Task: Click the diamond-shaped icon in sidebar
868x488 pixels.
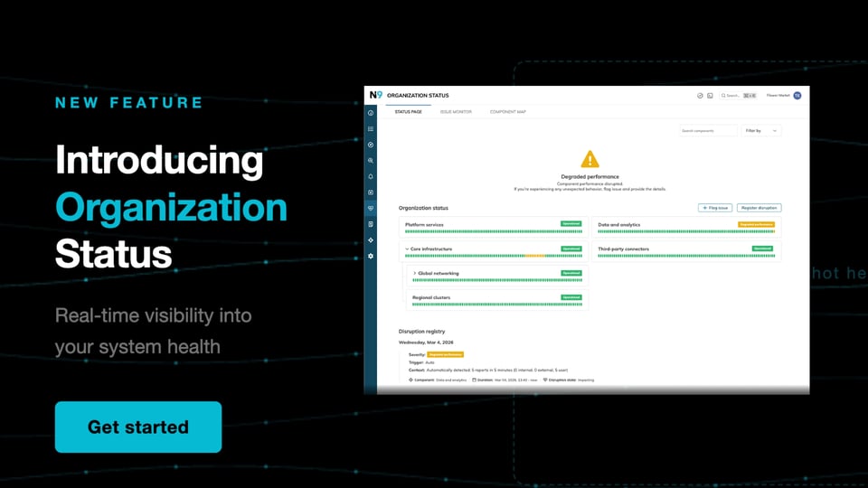Action: [x=371, y=240]
